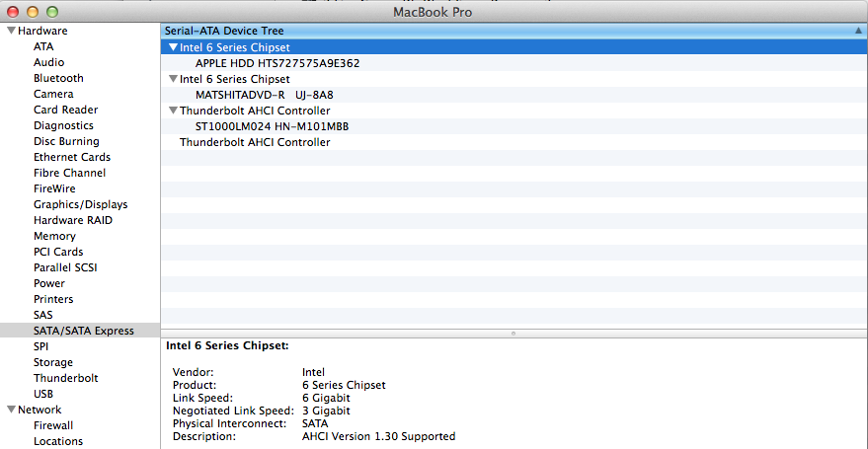Collapse the Intel chipset above MATSHITADVD-R
868x449 pixels.
(173, 79)
